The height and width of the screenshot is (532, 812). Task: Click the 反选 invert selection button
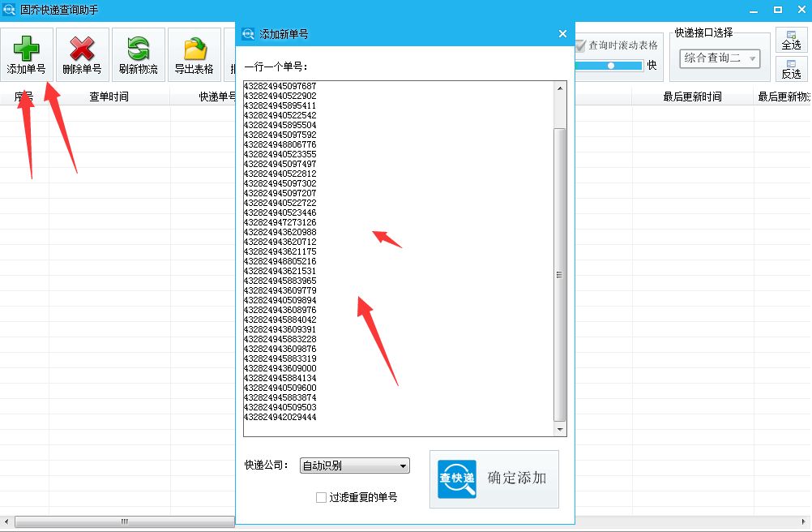click(x=791, y=69)
